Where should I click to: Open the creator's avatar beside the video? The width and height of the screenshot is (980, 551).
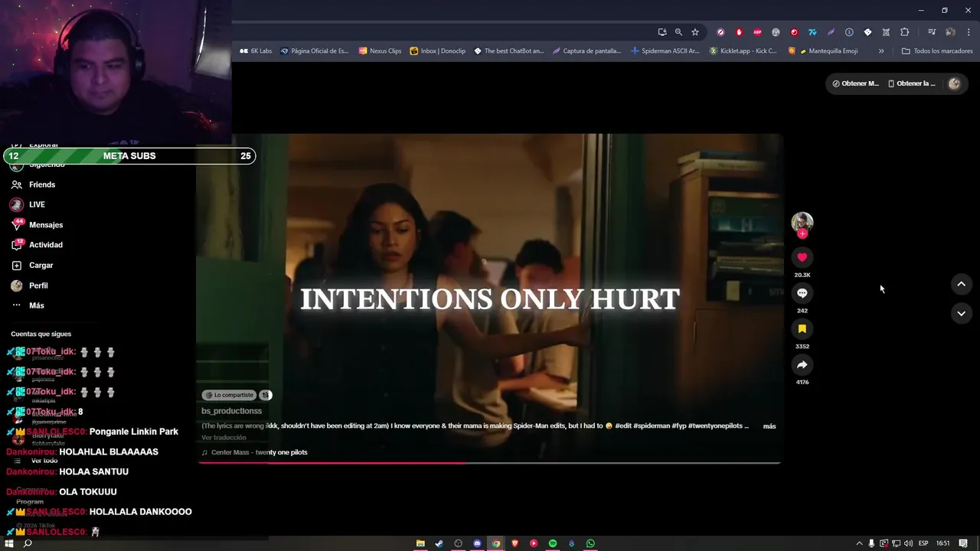[802, 222]
